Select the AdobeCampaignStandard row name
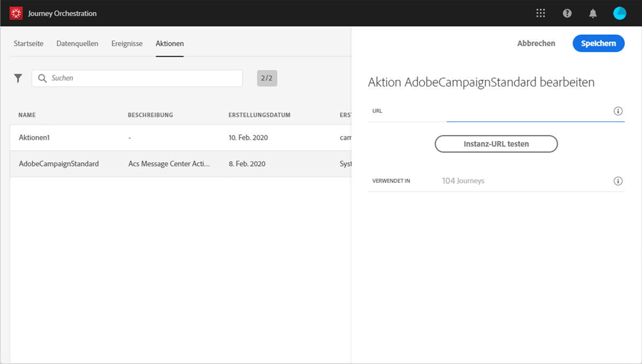The image size is (642, 364). pyautogui.click(x=59, y=164)
